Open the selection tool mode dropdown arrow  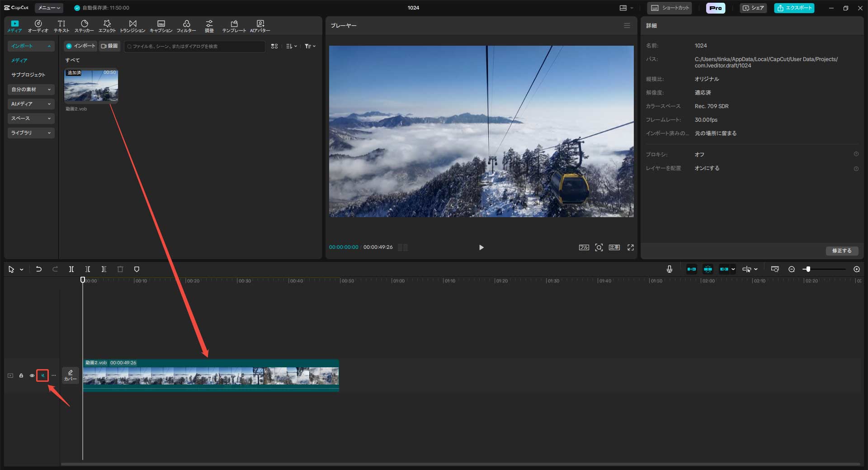[22, 270]
